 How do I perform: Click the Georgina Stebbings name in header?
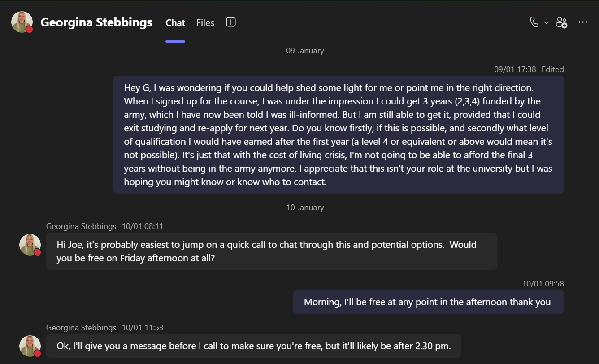pos(96,22)
